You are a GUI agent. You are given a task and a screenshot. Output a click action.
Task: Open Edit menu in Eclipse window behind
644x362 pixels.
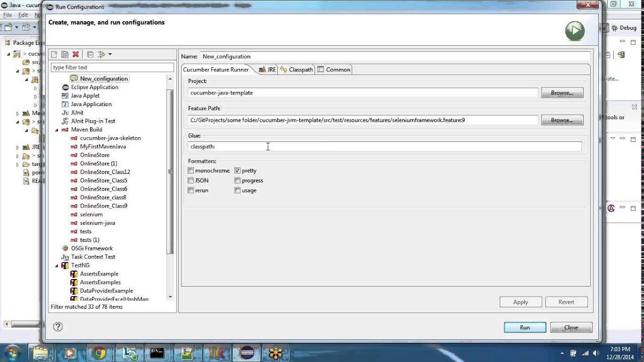pos(23,15)
